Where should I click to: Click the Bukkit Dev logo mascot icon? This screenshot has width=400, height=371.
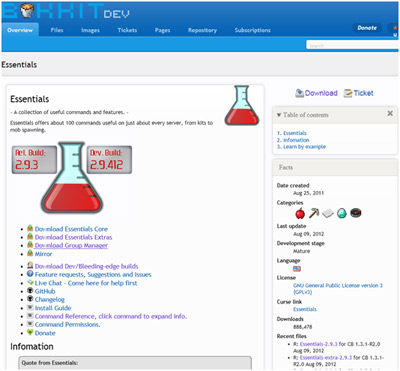[x=28, y=11]
